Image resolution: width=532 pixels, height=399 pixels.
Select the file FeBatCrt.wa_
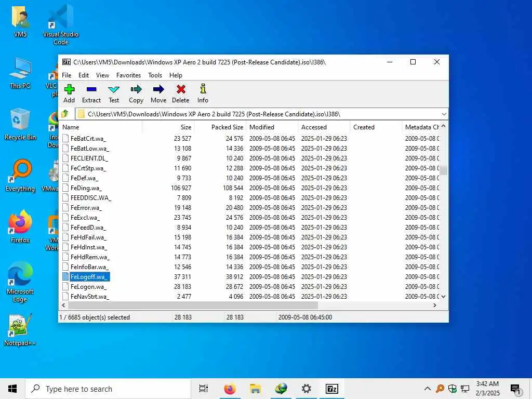click(x=88, y=138)
